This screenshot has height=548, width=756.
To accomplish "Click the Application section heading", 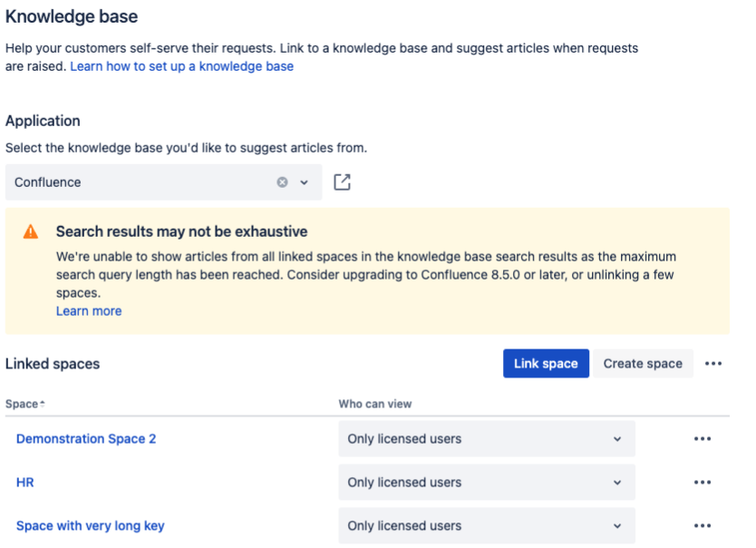I will [x=43, y=121].
